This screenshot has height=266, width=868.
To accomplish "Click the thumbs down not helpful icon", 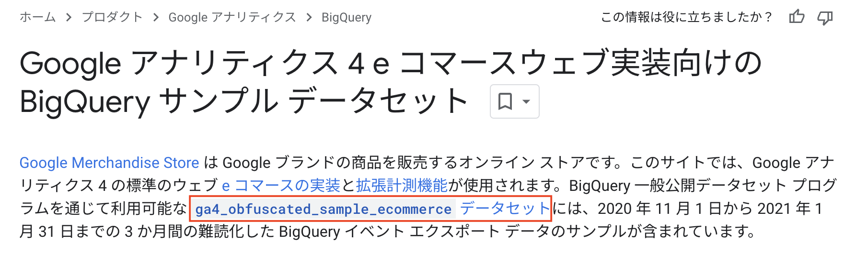I will [825, 18].
